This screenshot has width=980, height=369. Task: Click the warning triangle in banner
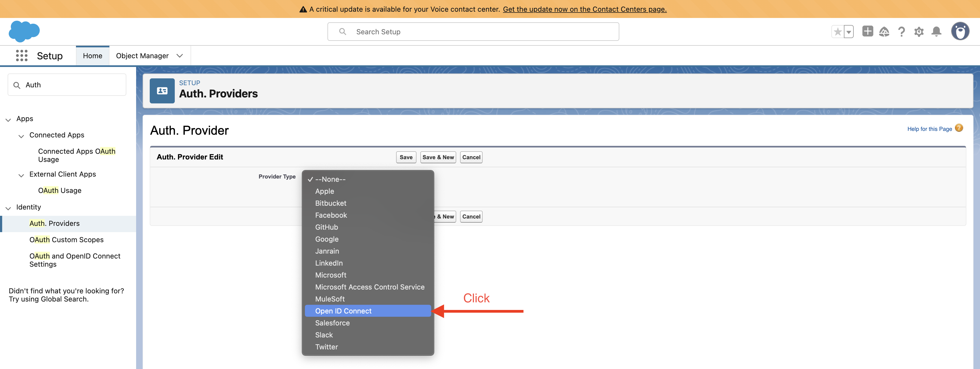(x=303, y=9)
